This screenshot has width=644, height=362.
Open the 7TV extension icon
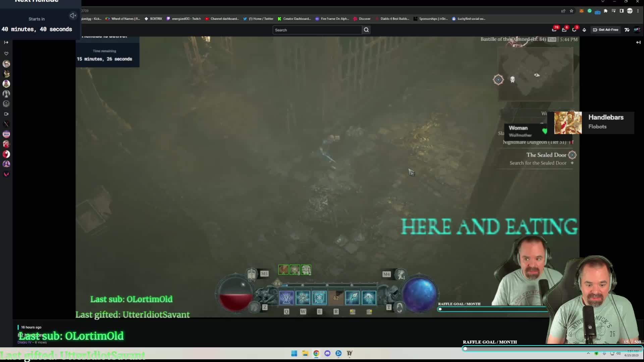[x=627, y=30]
